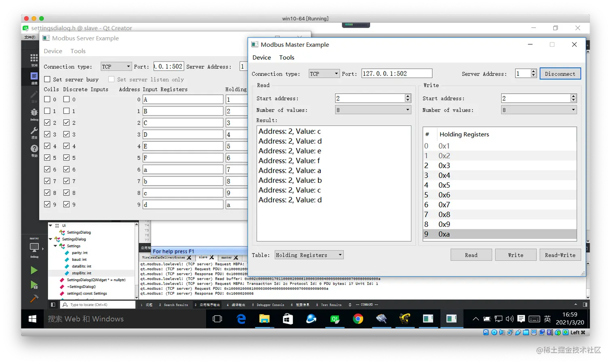
Task: Open the Tools menu in Modbus Master Example
Action: point(287,57)
